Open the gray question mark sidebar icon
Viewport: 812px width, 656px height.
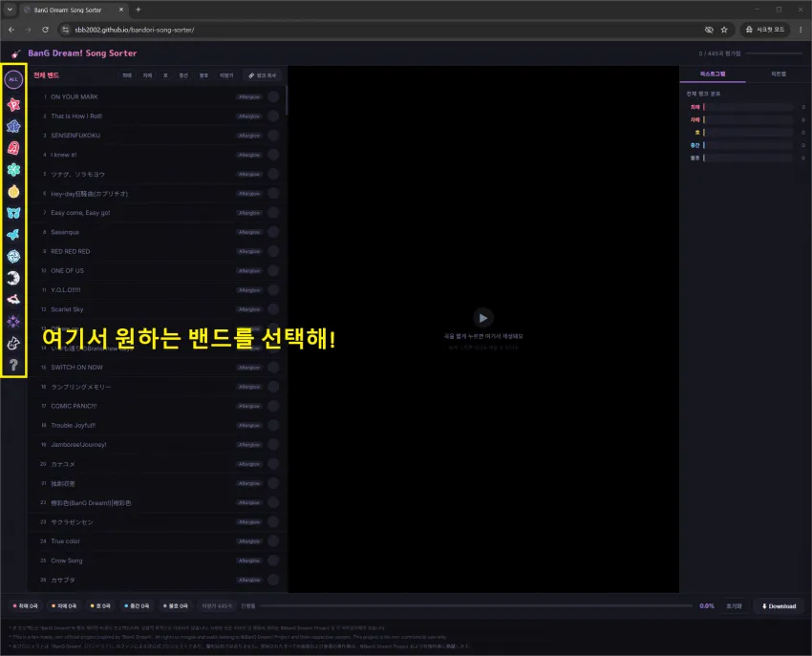[13, 365]
